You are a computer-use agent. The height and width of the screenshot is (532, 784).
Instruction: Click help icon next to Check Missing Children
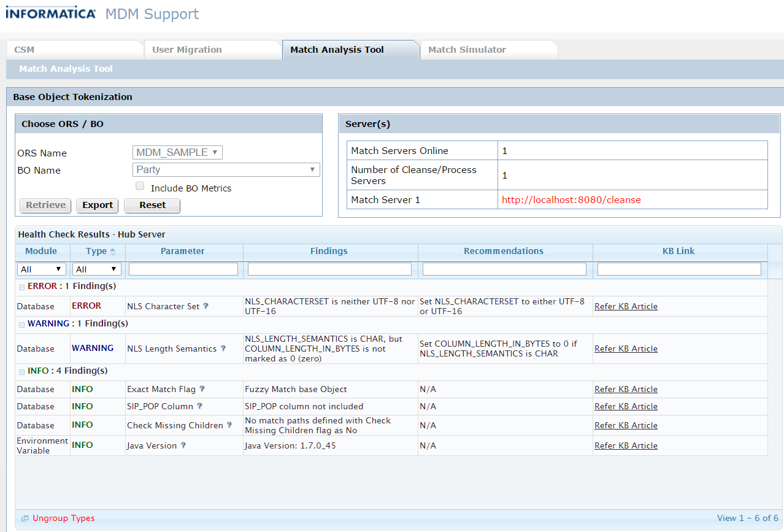coord(229,425)
